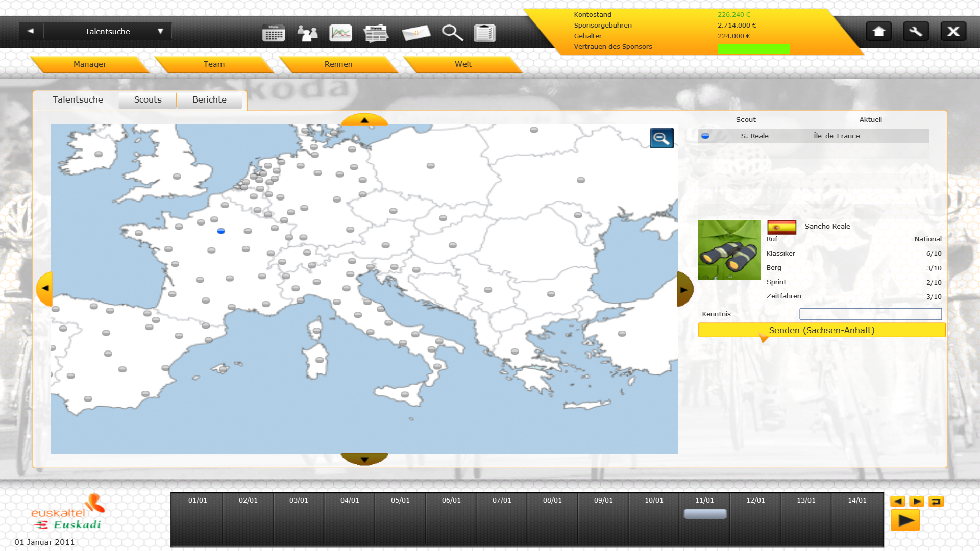
Task: Switch to the Scouts tab
Action: 148,100
